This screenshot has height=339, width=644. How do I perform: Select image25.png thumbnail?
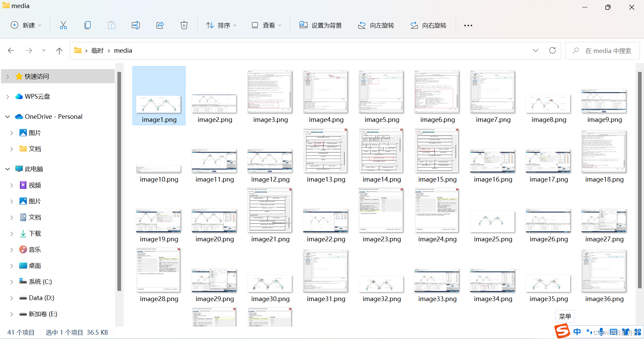pyautogui.click(x=493, y=222)
